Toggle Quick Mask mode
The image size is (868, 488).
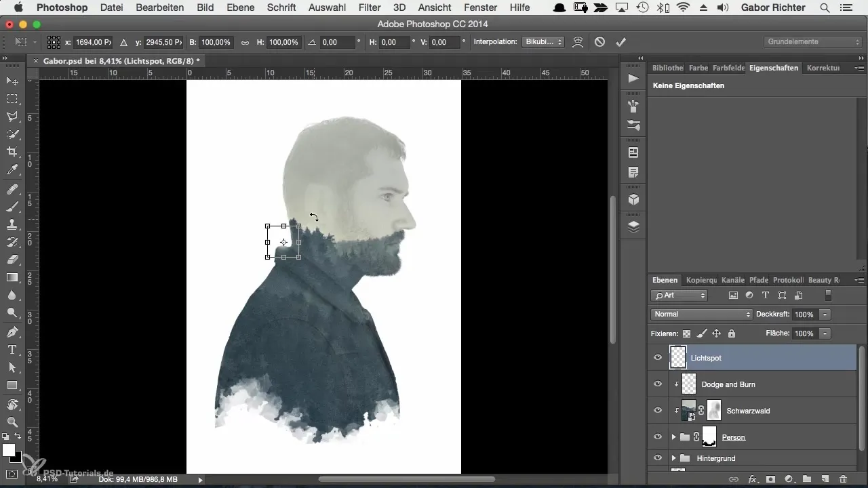12,474
